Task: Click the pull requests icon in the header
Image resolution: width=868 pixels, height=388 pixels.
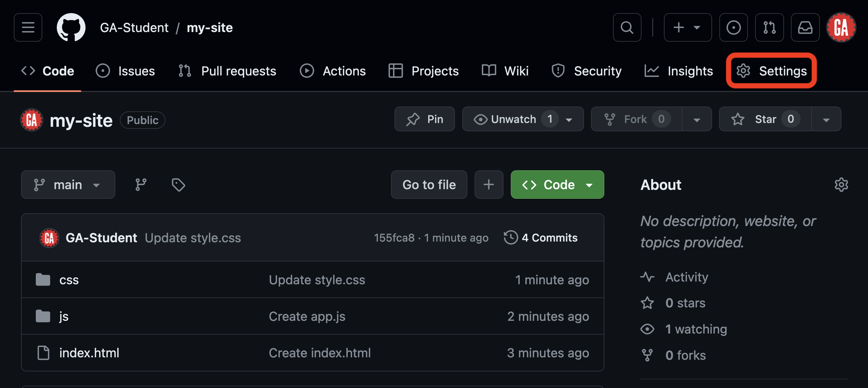Action: point(770,27)
